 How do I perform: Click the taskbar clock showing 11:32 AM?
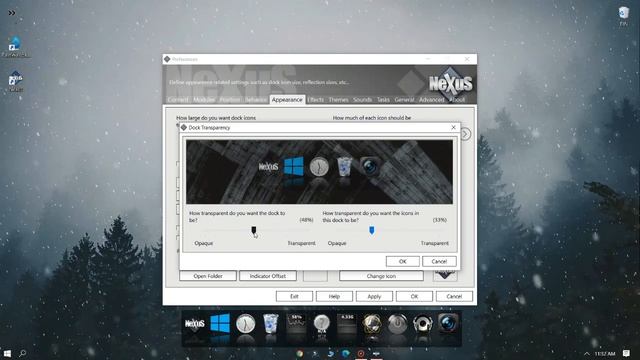[605, 353]
